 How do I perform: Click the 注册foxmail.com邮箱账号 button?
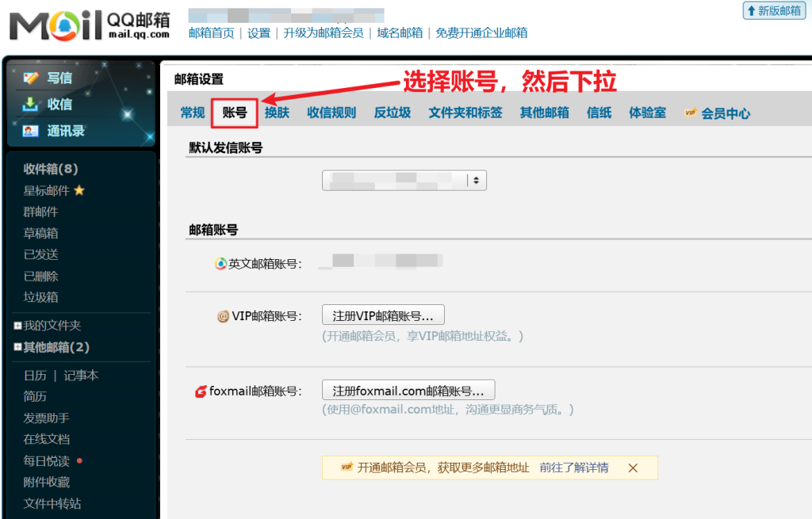pos(408,391)
